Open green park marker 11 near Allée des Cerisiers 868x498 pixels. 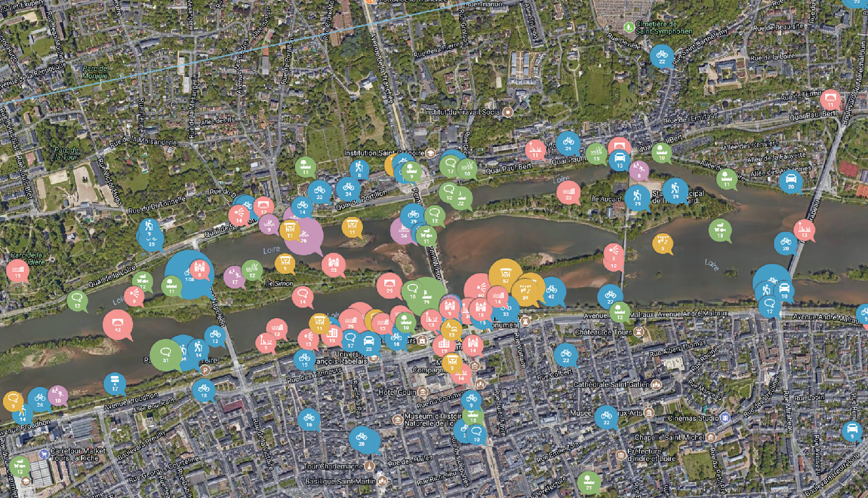coord(727,179)
